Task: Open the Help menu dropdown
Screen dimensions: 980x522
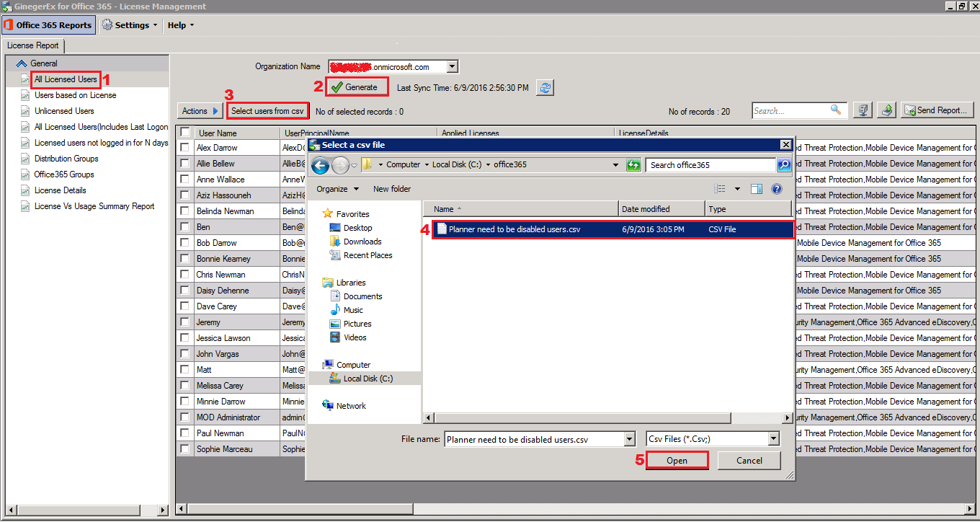Action: click(181, 25)
